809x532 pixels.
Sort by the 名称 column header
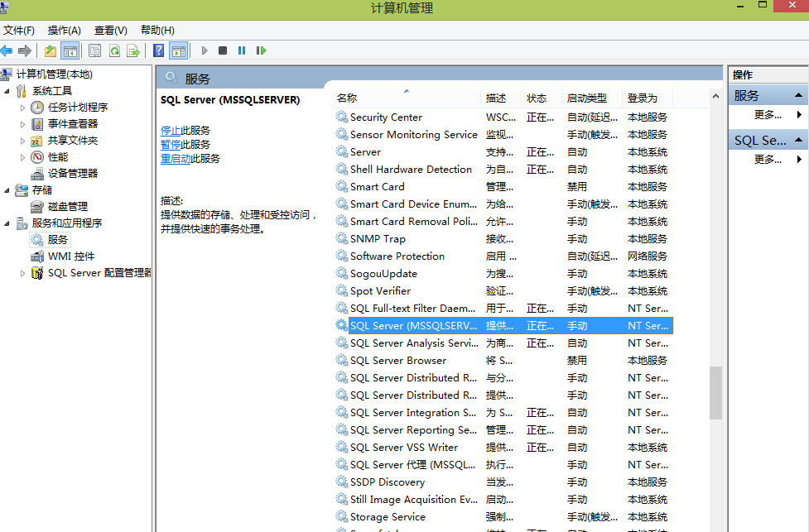(407, 98)
